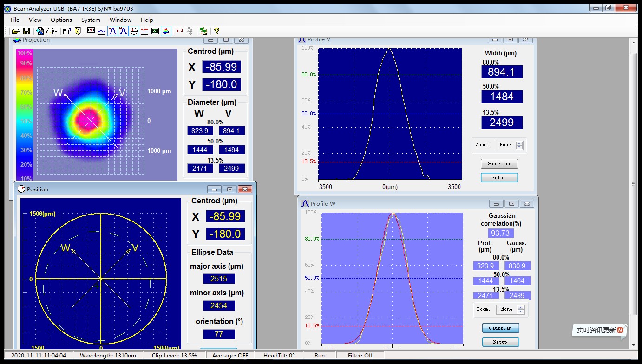Click the yellow question mark help icon
The height and width of the screenshot is (364, 642).
click(216, 31)
